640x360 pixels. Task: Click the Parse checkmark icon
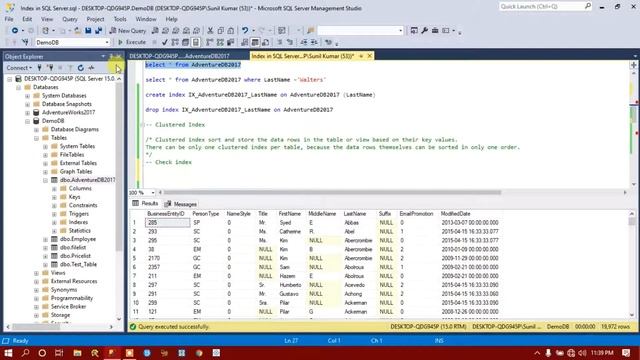tap(164, 42)
